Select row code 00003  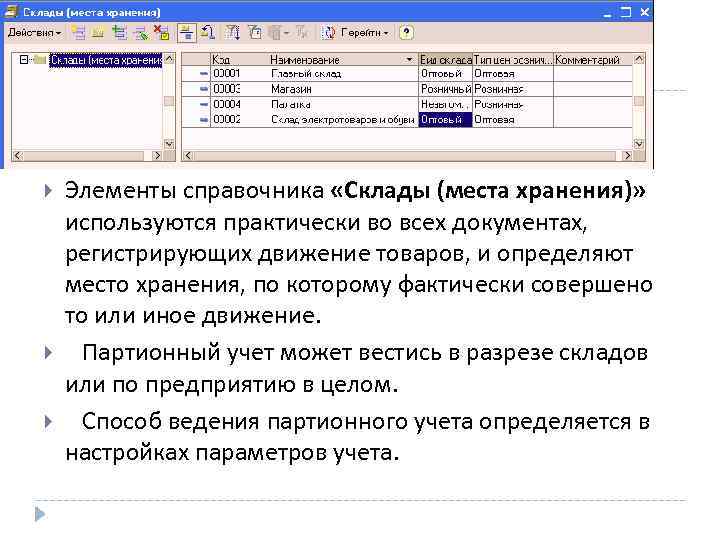pos(227,89)
